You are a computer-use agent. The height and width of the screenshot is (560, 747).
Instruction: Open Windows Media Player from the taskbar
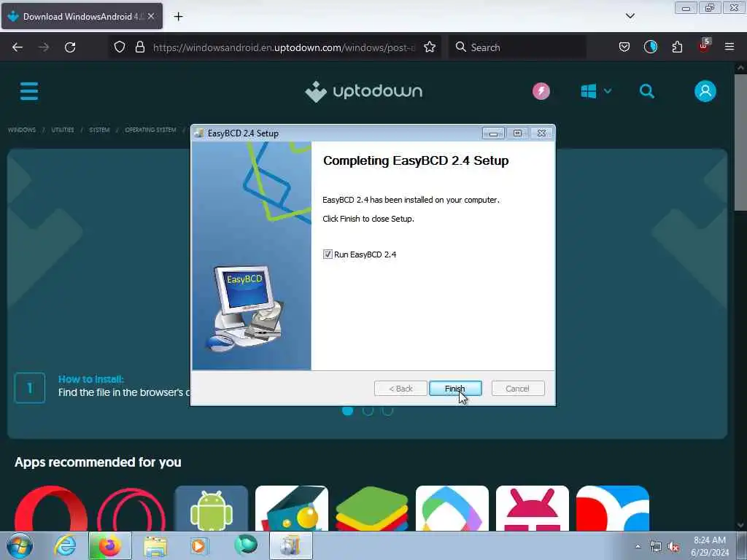[198, 545]
